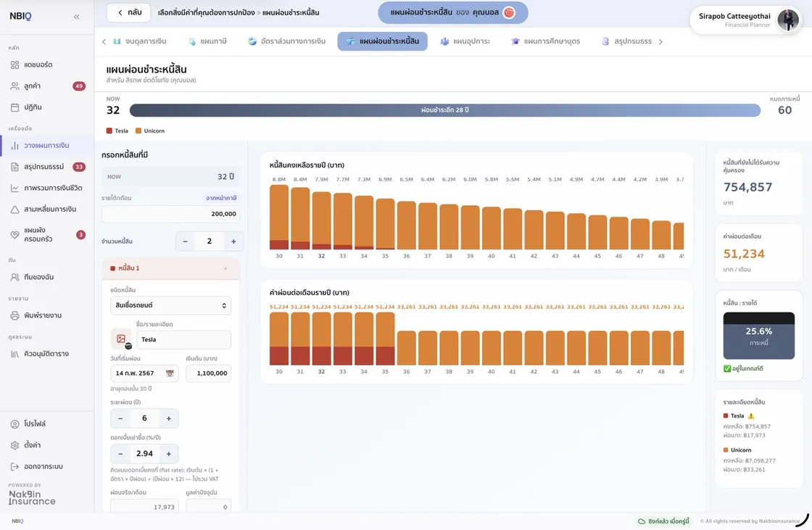Open คิวอนุมัติตาราง approval queue item
Image resolution: width=812 pixels, height=530 pixels.
(x=46, y=354)
